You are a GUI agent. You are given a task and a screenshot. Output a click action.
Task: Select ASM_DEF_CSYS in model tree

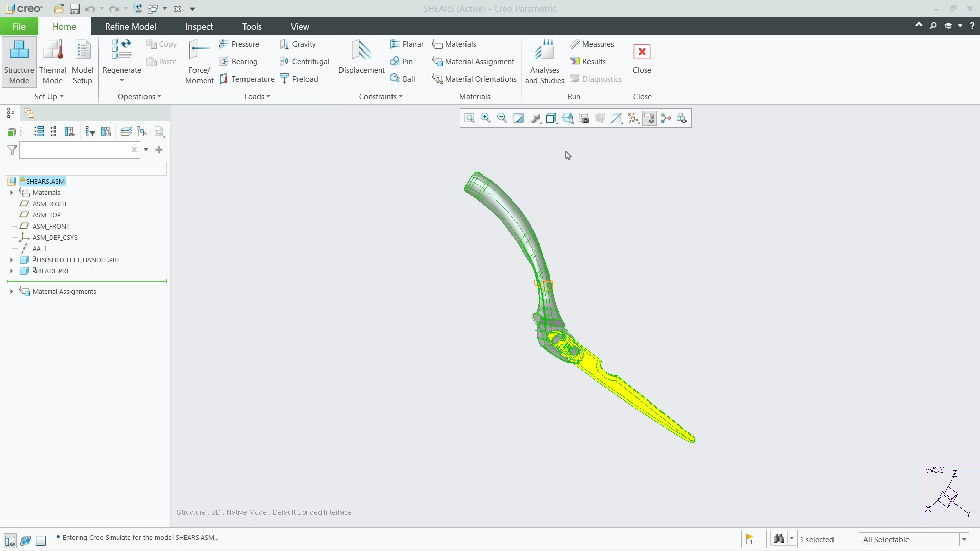tap(55, 238)
